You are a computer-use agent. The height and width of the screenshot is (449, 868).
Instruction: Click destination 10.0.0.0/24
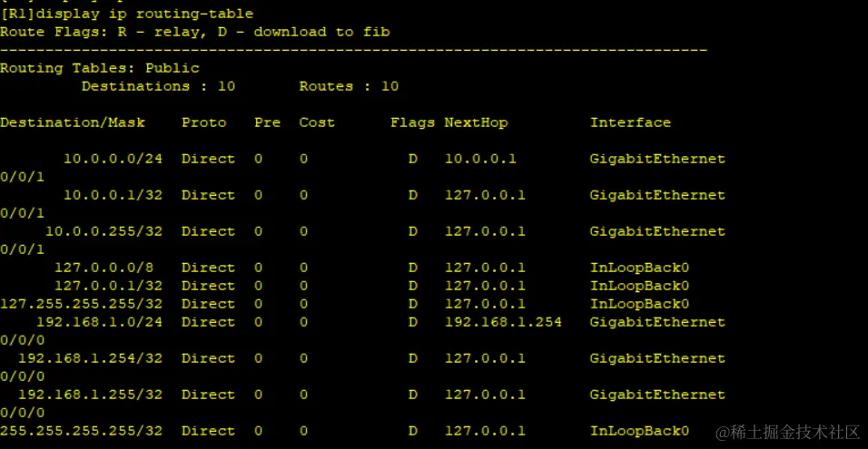[x=113, y=160]
